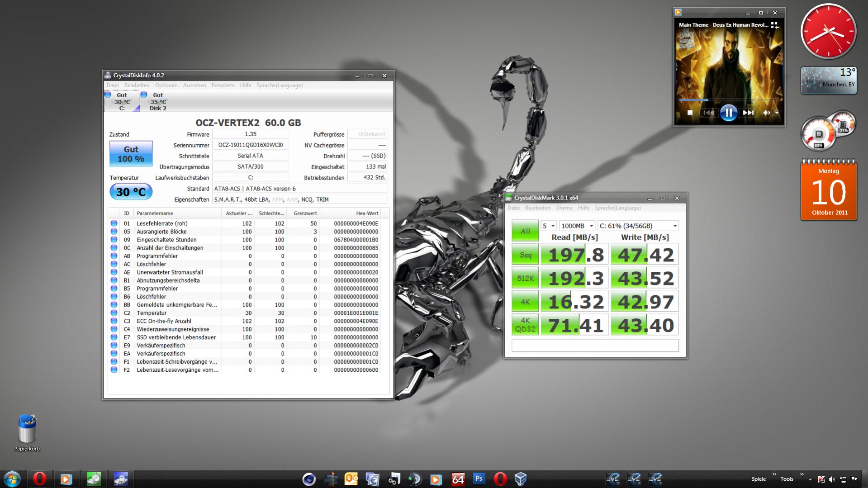Open the red 64 icon in the taskbar
The height and width of the screenshot is (488, 868).
[458, 479]
